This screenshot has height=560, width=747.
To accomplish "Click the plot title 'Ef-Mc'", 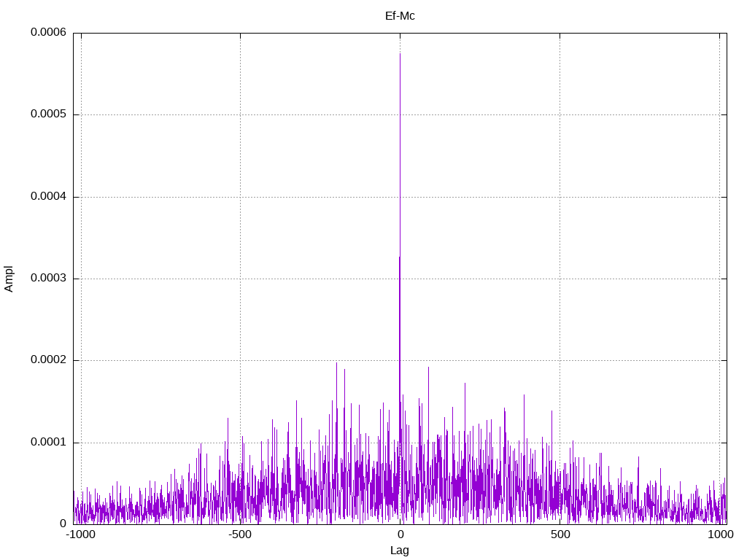I will point(400,16).
